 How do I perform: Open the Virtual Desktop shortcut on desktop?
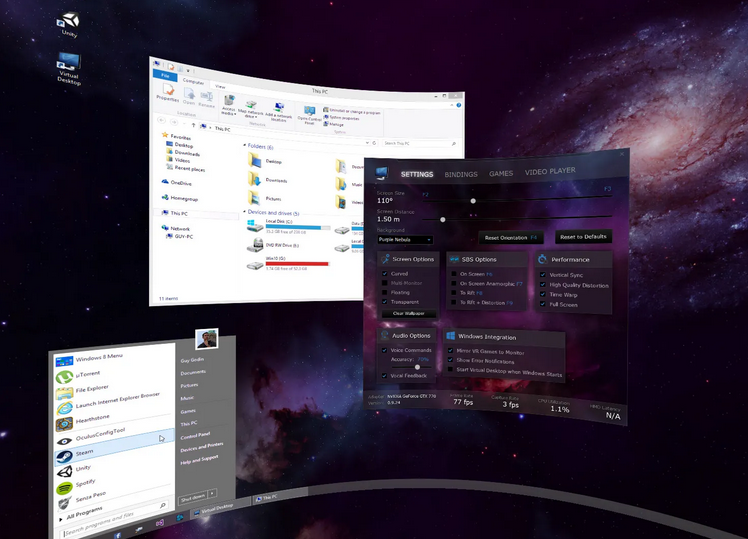tap(69, 62)
